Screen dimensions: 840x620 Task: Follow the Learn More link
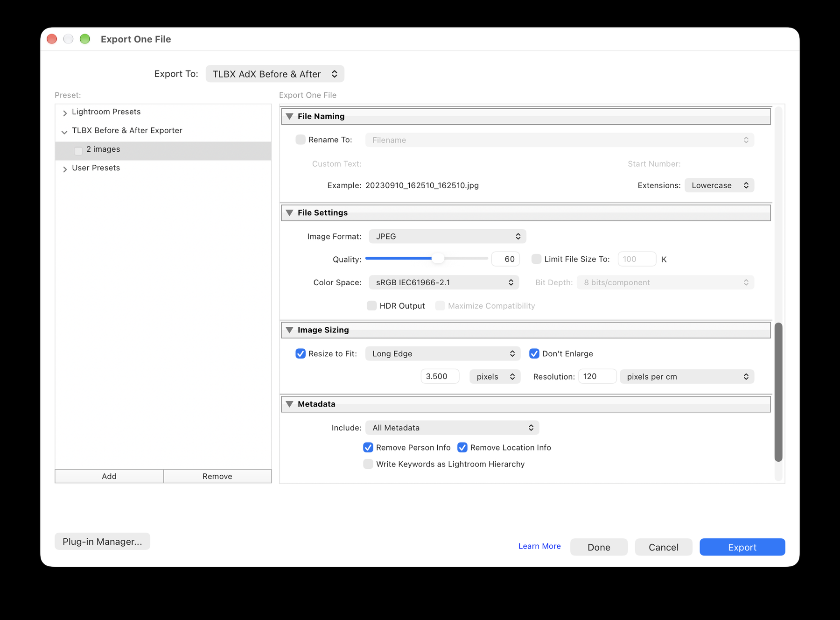point(539,546)
